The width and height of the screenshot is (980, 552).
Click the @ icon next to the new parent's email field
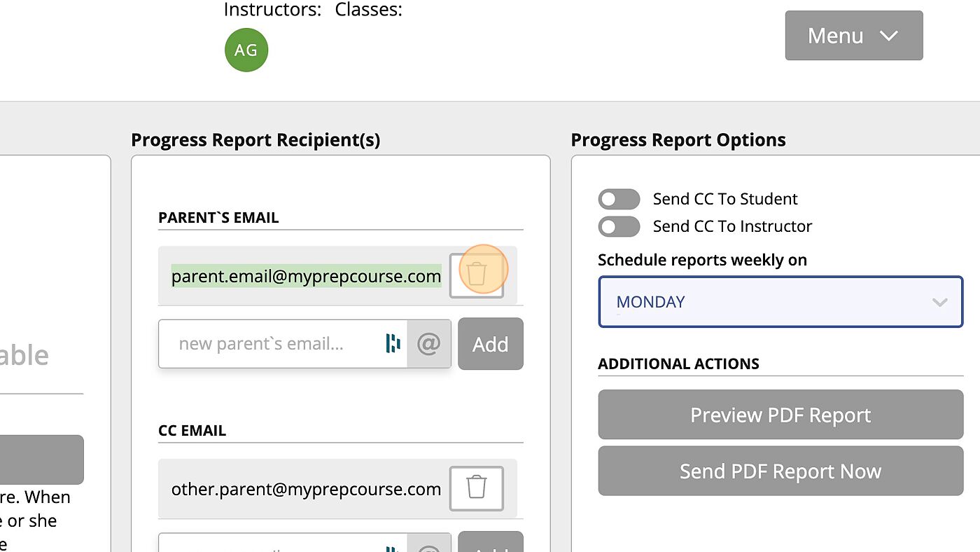pyautogui.click(x=429, y=343)
